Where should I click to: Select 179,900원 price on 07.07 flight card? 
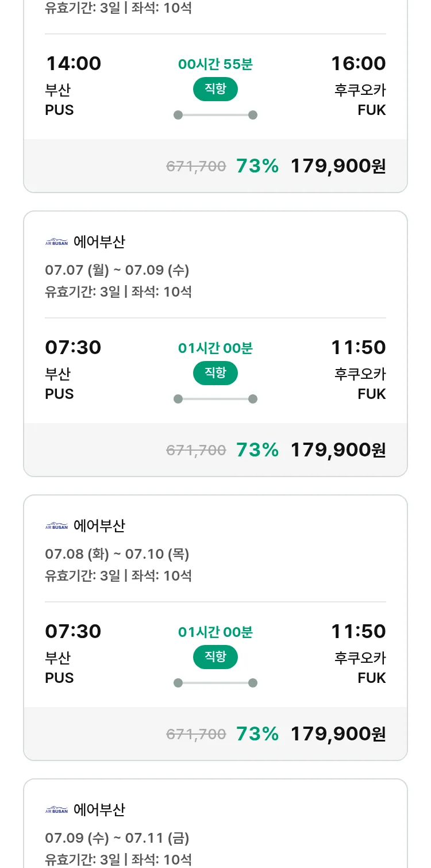point(338,450)
